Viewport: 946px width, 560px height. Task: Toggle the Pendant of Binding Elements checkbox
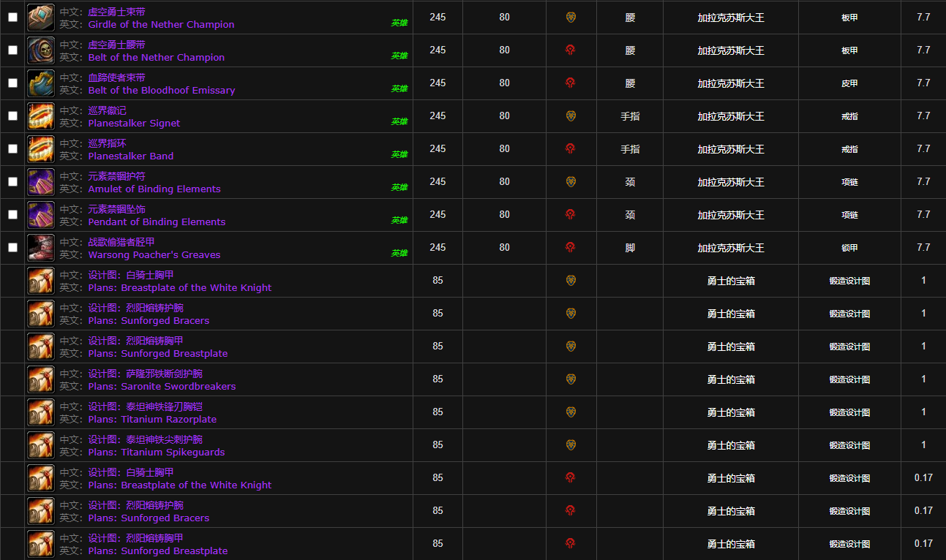[x=12, y=214]
